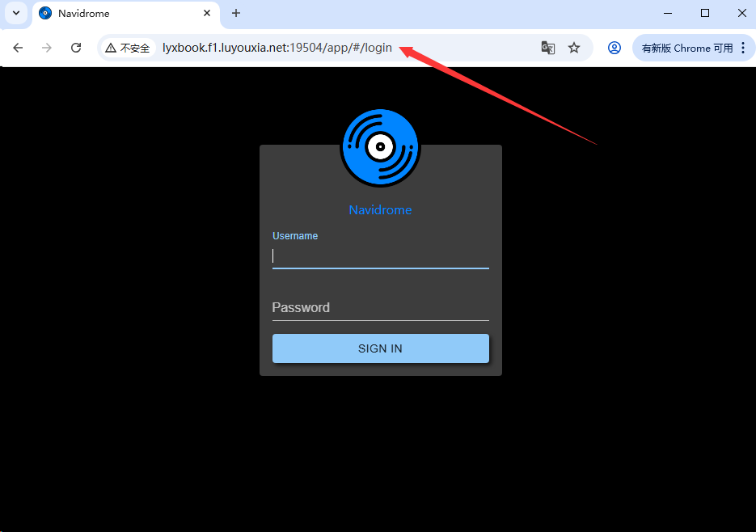Open a new browser tab

coord(236,14)
